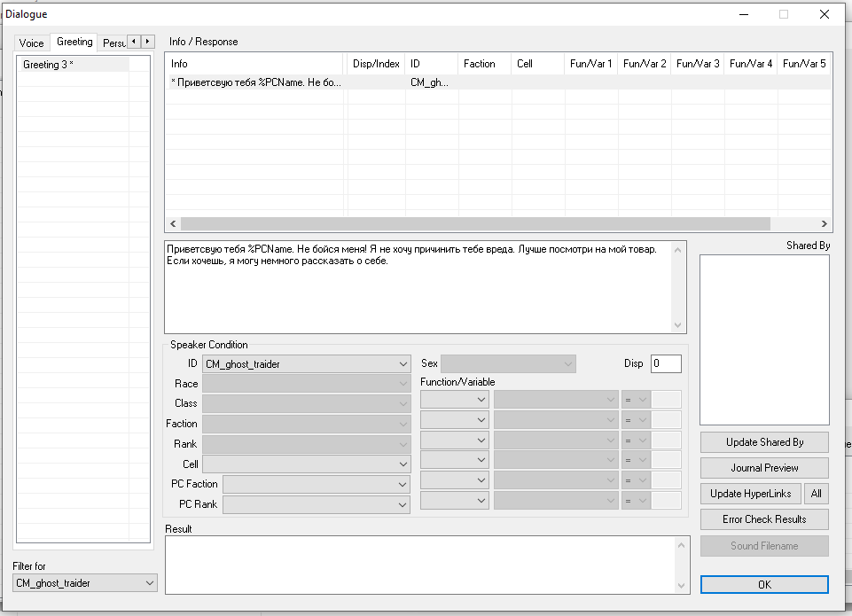
Task: Click the Update HyperLinks button
Action: 750,493
